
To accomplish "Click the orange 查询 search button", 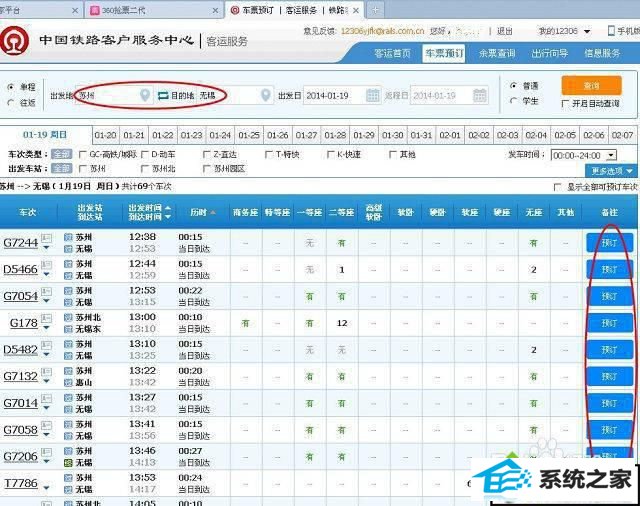I will (591, 86).
